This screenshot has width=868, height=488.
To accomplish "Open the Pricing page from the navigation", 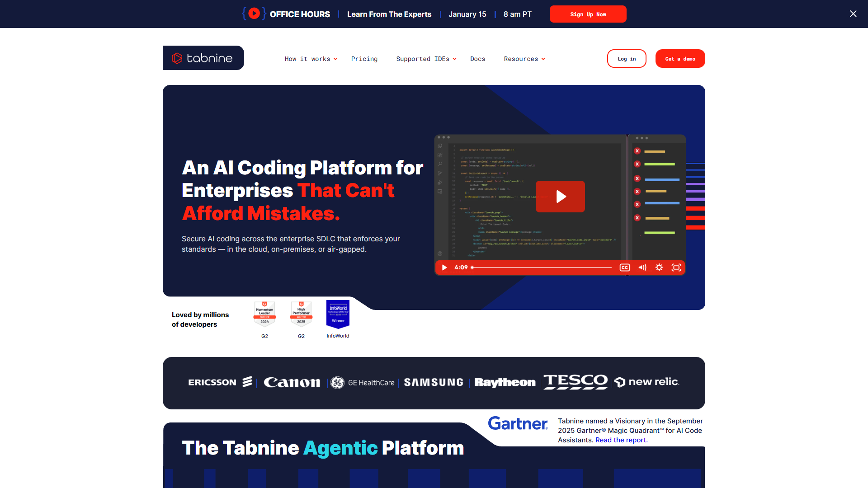I will coord(364,59).
